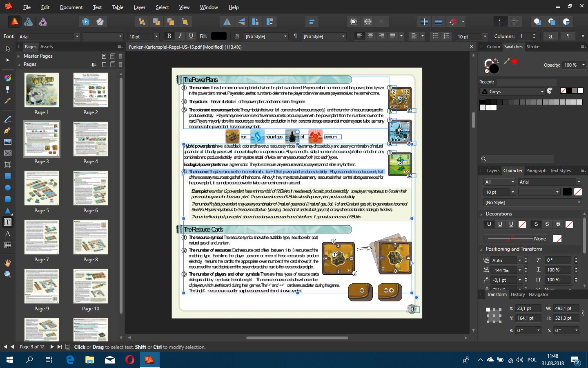Open Character panel toolbar button 'a'
The height and width of the screenshot is (368, 588).
pos(550,36)
